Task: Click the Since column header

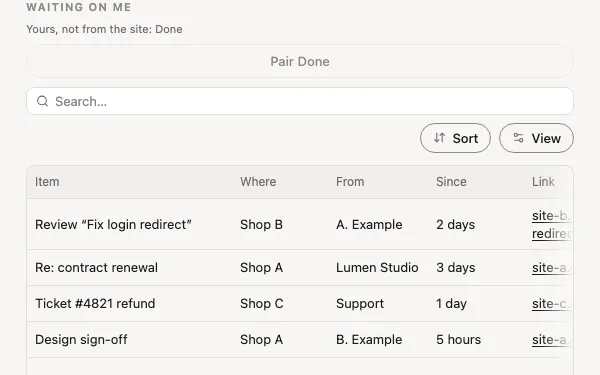Action: [451, 182]
